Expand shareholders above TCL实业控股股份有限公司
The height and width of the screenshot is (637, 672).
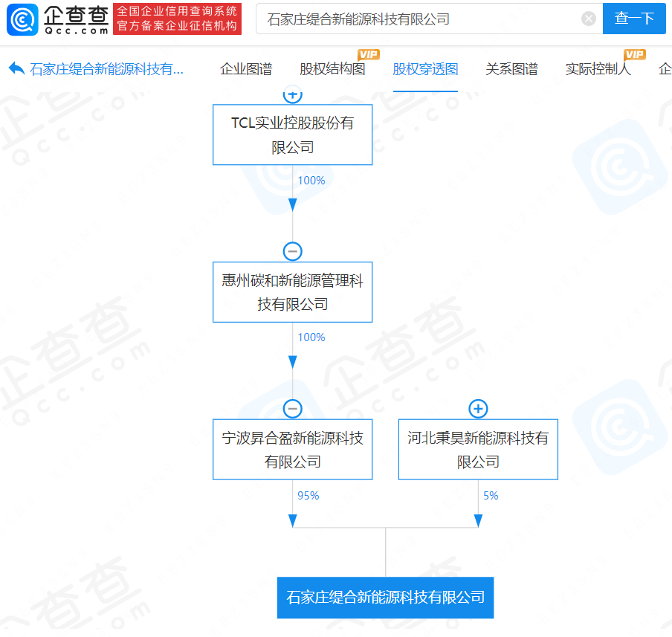(293, 95)
